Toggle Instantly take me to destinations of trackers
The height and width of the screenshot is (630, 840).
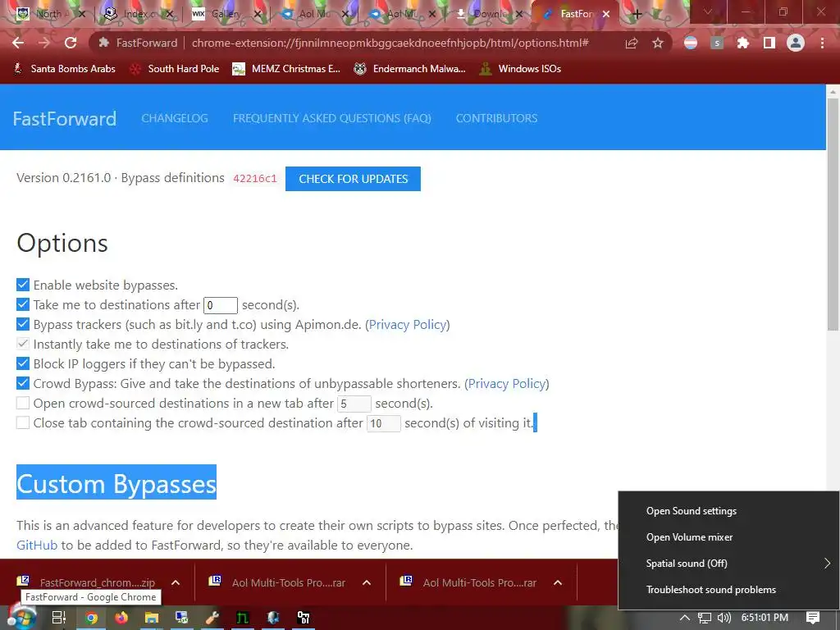(22, 344)
